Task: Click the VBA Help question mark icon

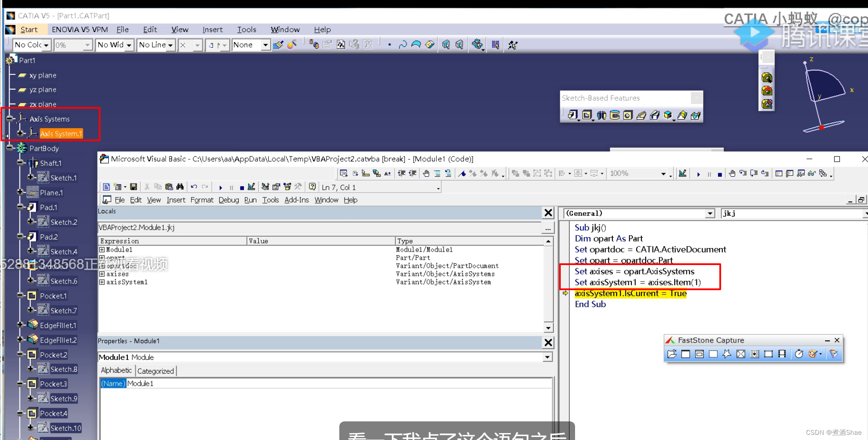Action: (312, 187)
